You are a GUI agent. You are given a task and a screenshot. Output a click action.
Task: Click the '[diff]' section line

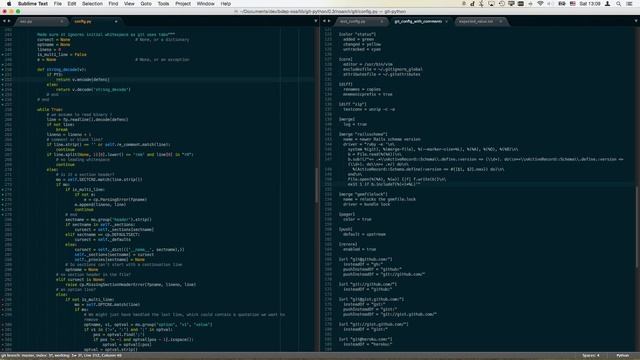click(345, 84)
